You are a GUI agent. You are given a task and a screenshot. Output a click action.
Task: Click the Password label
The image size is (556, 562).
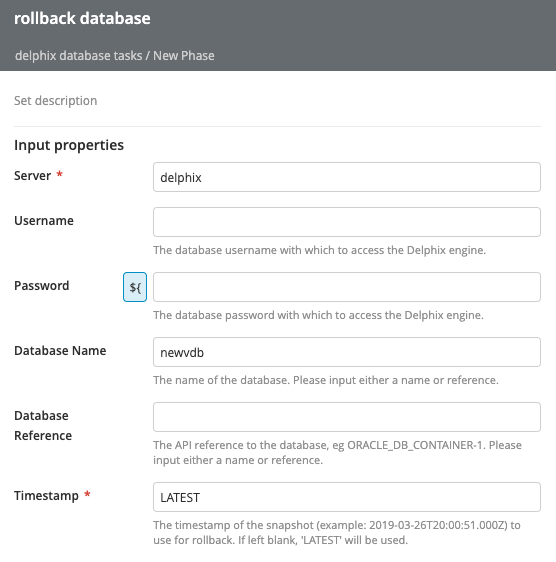(42, 286)
